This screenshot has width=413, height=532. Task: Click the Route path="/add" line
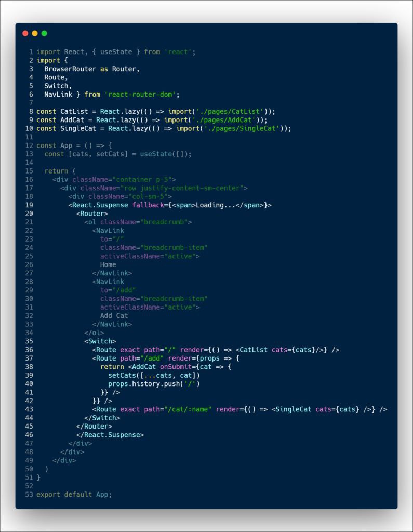[166, 358]
